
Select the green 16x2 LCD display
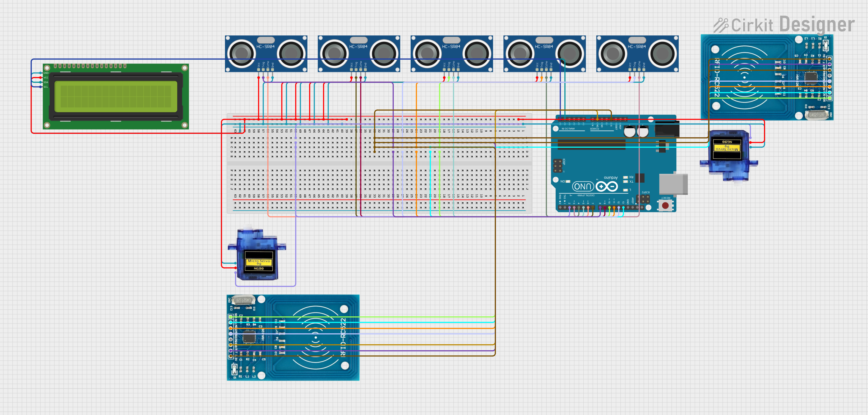(116, 97)
